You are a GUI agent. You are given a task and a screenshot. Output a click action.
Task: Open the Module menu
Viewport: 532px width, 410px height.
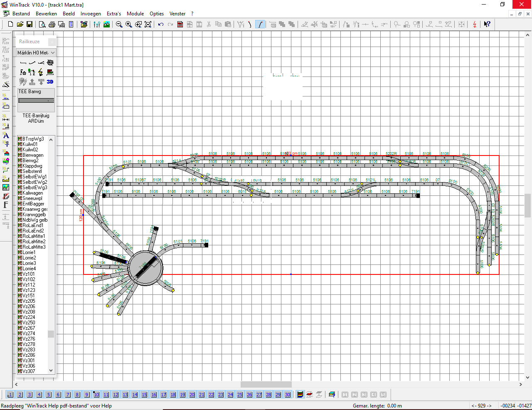click(135, 14)
